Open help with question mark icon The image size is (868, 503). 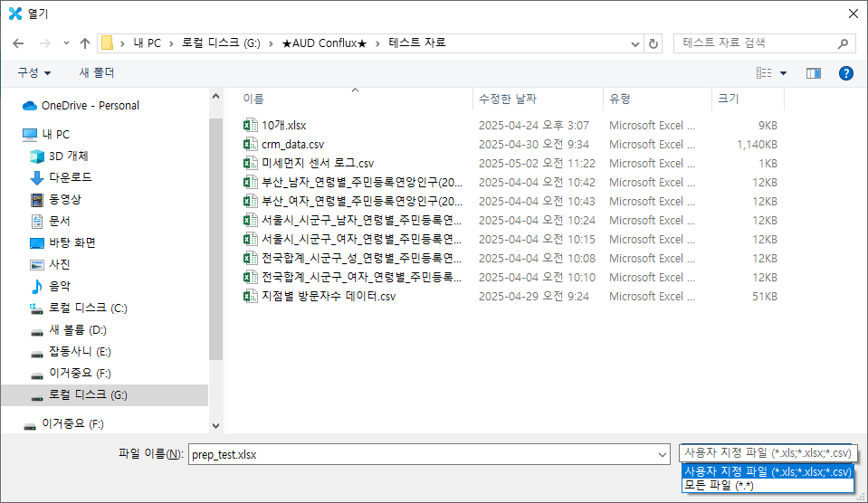point(846,73)
